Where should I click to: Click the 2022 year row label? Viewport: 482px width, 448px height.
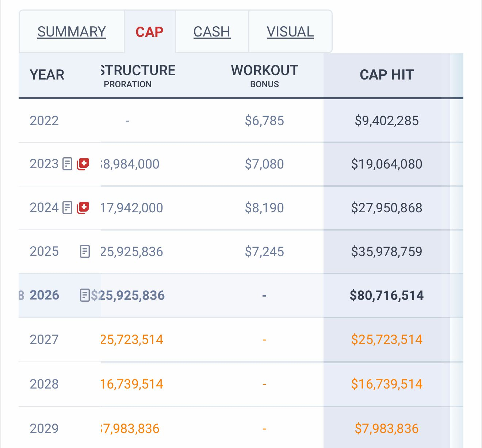(x=44, y=120)
